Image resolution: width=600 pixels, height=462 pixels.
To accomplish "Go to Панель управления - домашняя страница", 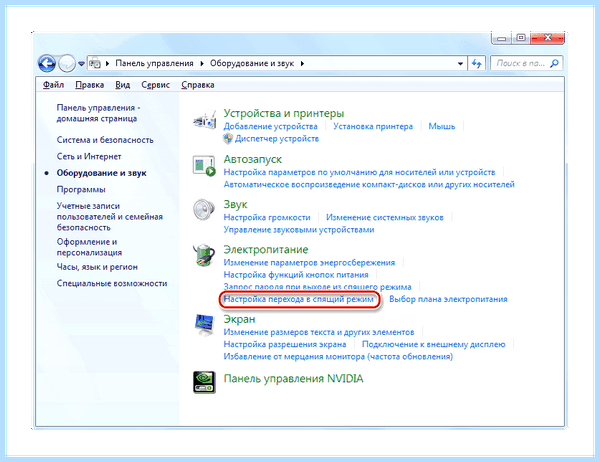I will (x=98, y=113).
